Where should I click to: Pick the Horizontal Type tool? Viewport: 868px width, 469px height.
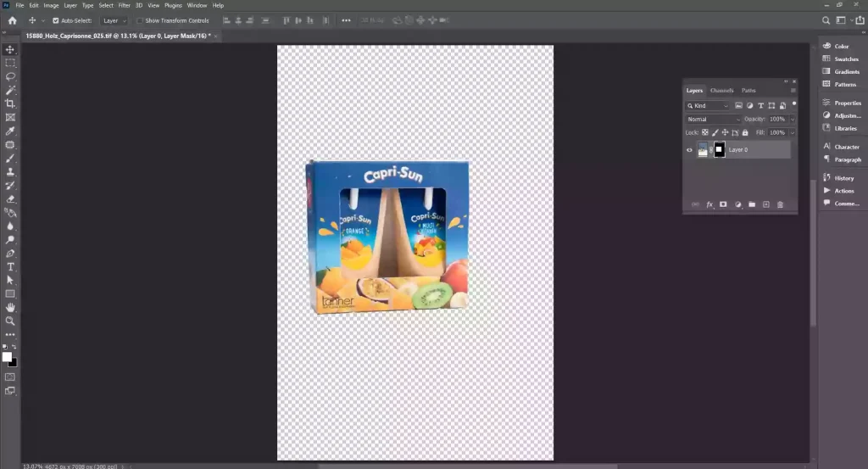(10, 266)
